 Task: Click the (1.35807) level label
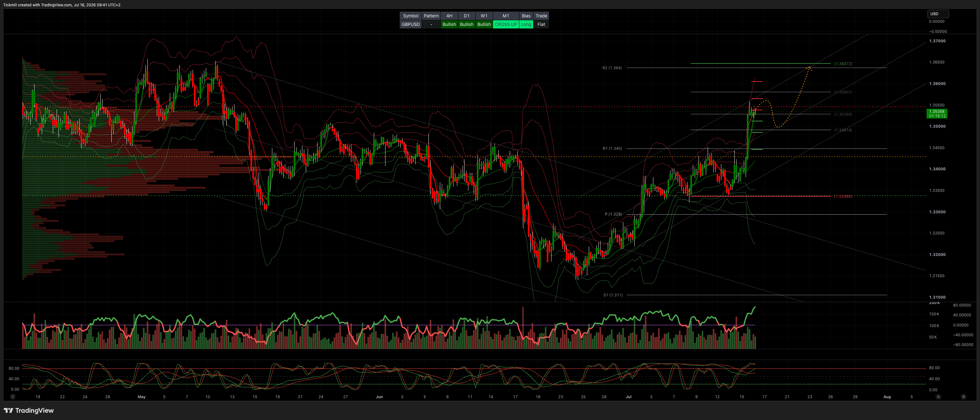tap(843, 92)
